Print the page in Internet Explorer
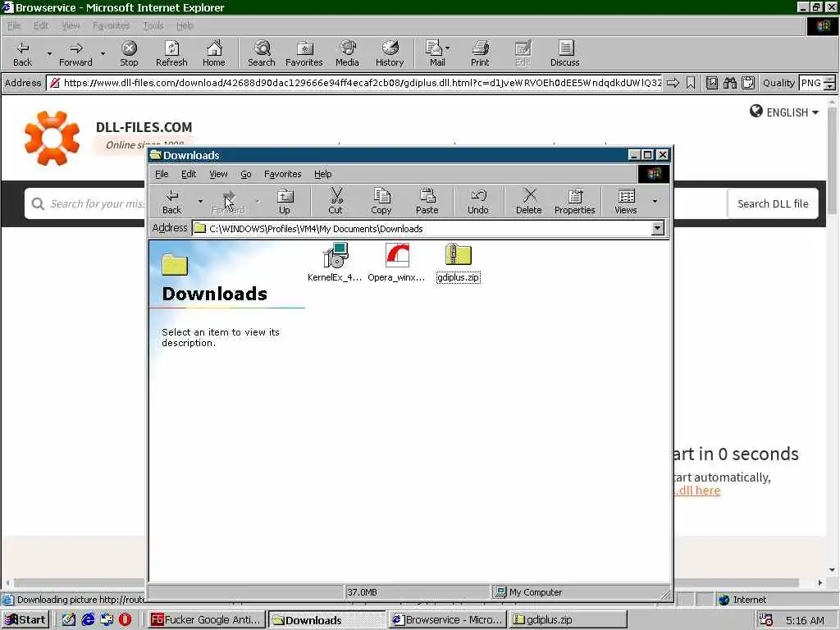Viewport: 840px width, 630px height. click(x=480, y=53)
